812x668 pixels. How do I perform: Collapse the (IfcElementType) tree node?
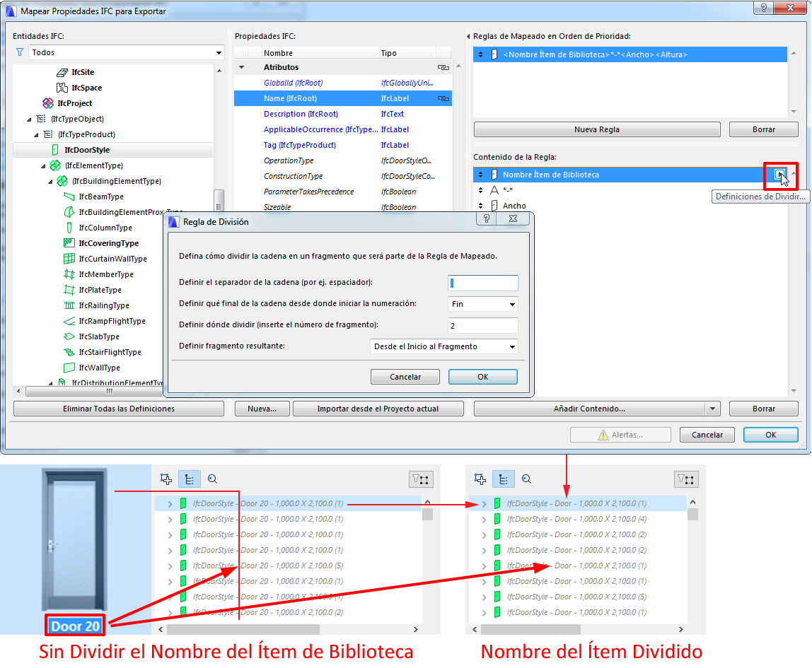(44, 166)
